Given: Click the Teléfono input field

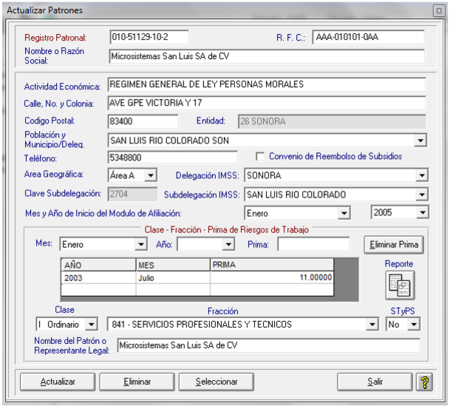Looking at the screenshot, I should (x=173, y=157).
